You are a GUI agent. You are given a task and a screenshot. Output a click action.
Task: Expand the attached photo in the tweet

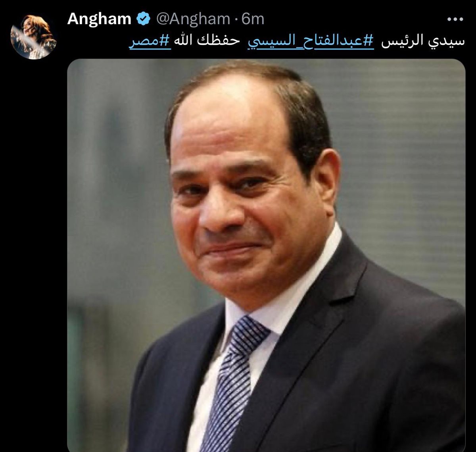(266, 256)
